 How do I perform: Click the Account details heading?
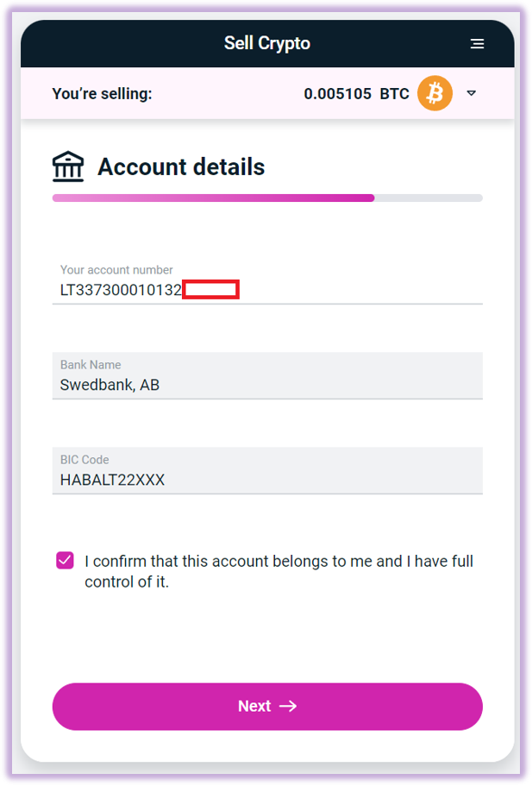[181, 167]
